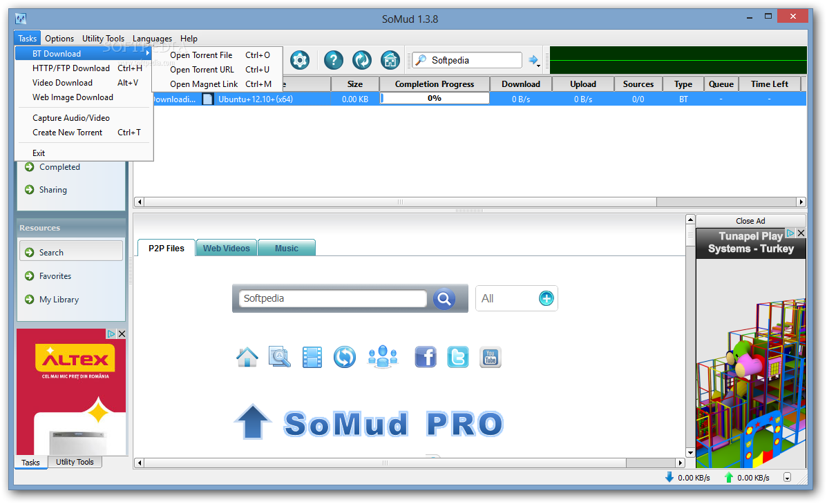Click the magnifier page search icon

pyautogui.click(x=280, y=357)
